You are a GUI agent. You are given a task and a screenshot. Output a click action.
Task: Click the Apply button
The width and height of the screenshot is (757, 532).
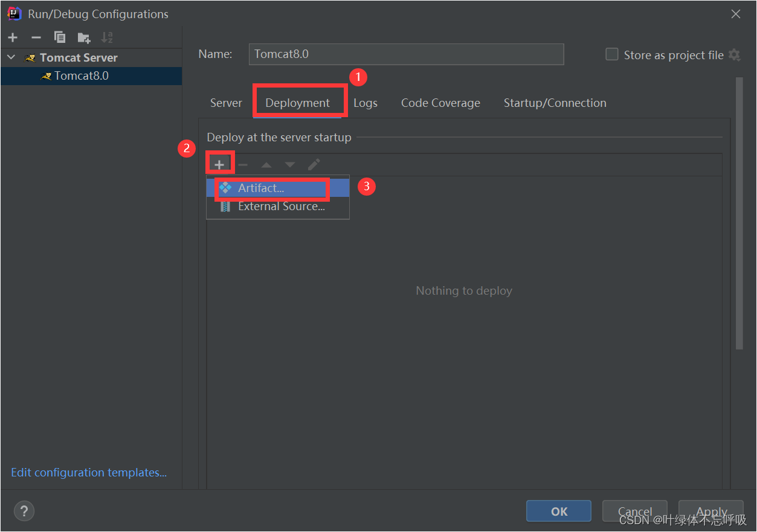pyautogui.click(x=711, y=511)
